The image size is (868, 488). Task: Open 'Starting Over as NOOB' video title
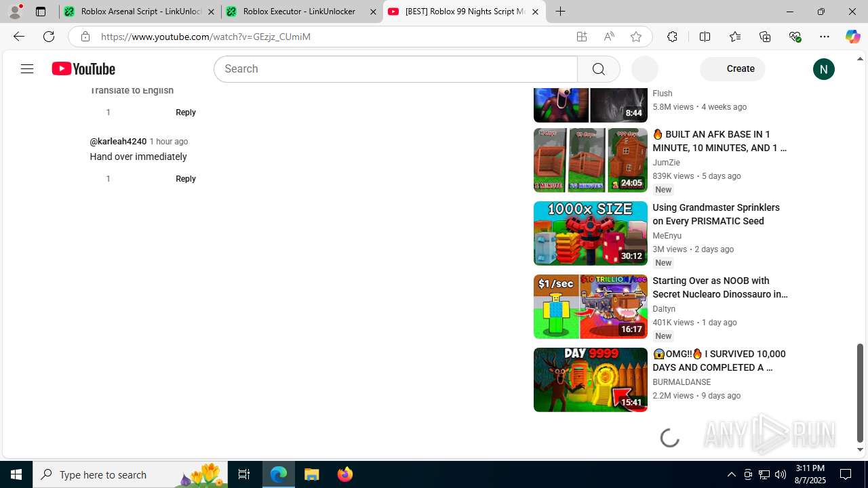[x=720, y=287]
